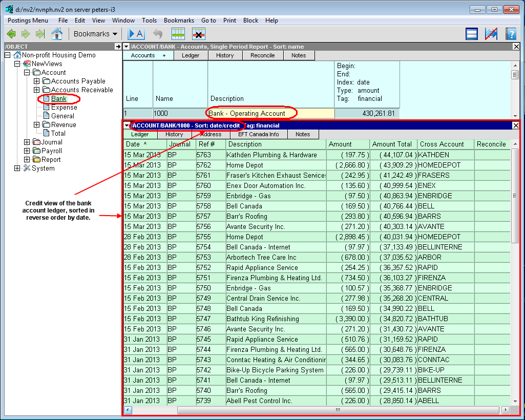
Task: Click the delete row icon with X
Action: [199, 34]
